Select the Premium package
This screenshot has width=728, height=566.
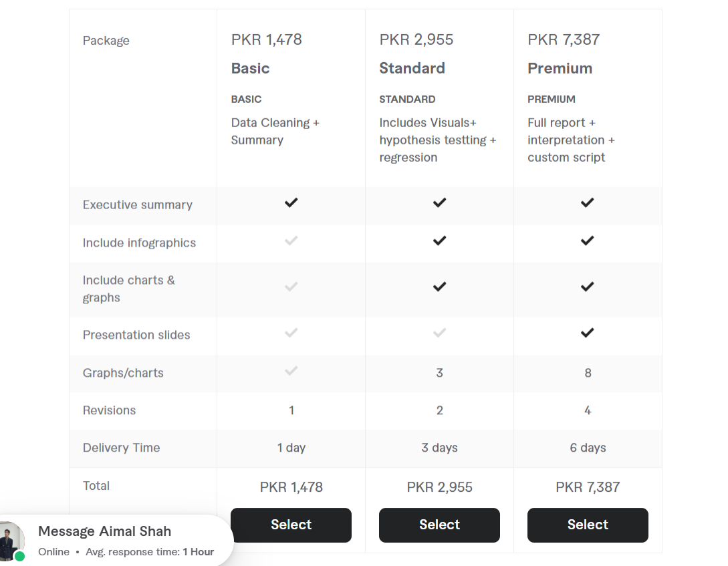click(588, 525)
